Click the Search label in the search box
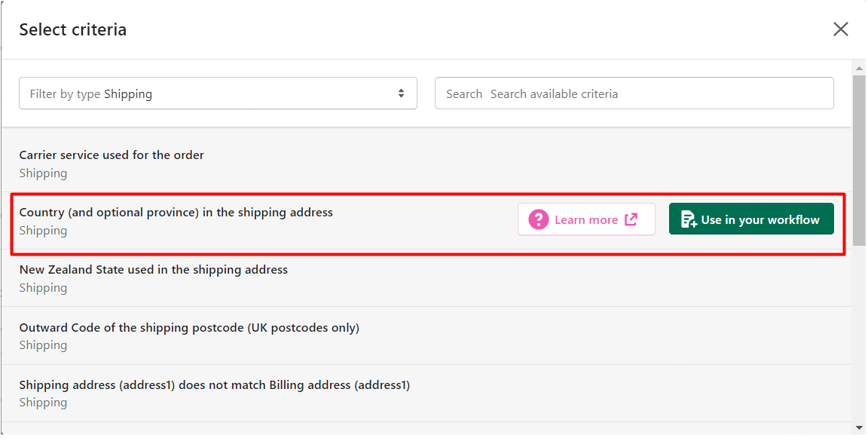 click(x=464, y=94)
